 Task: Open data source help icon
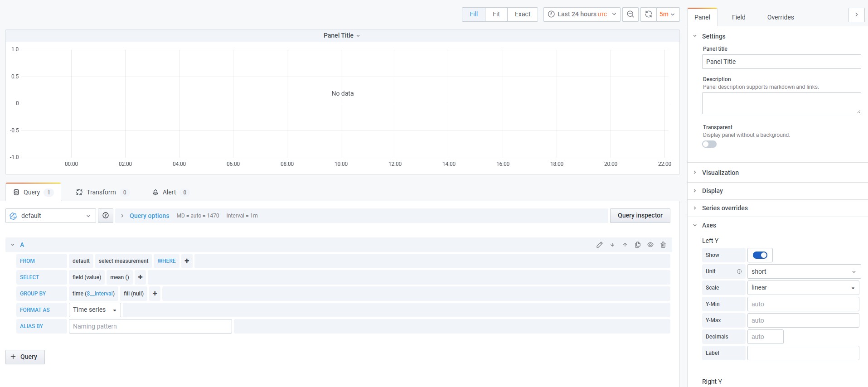[x=106, y=216]
